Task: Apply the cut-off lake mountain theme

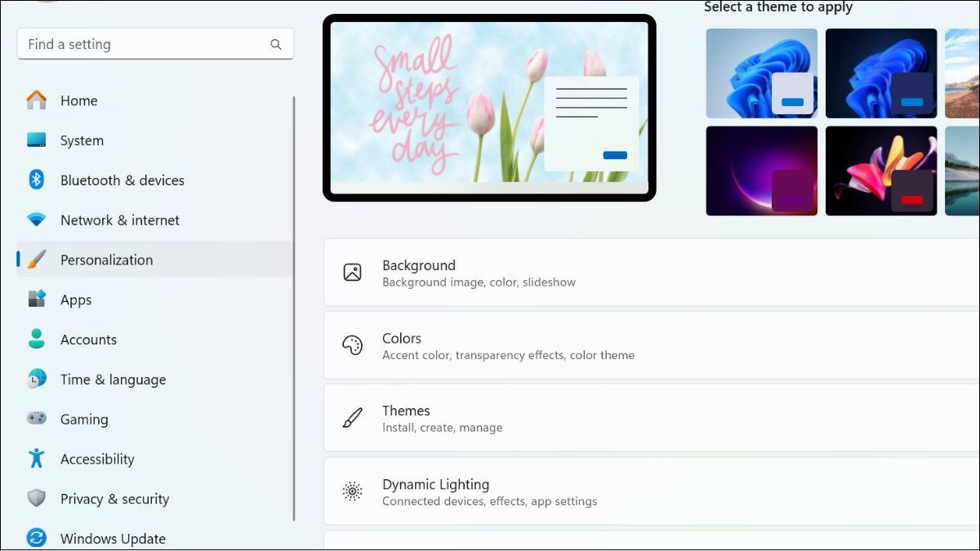Action: [963, 171]
